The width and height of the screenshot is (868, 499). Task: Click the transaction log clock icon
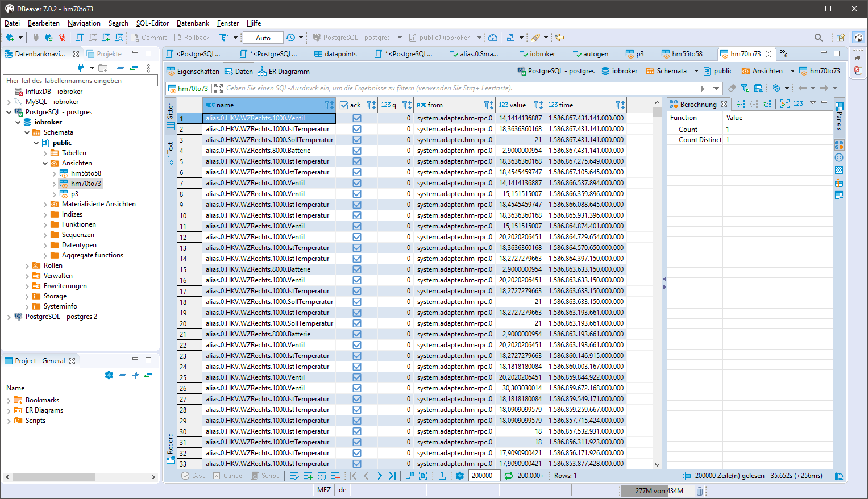(x=290, y=38)
